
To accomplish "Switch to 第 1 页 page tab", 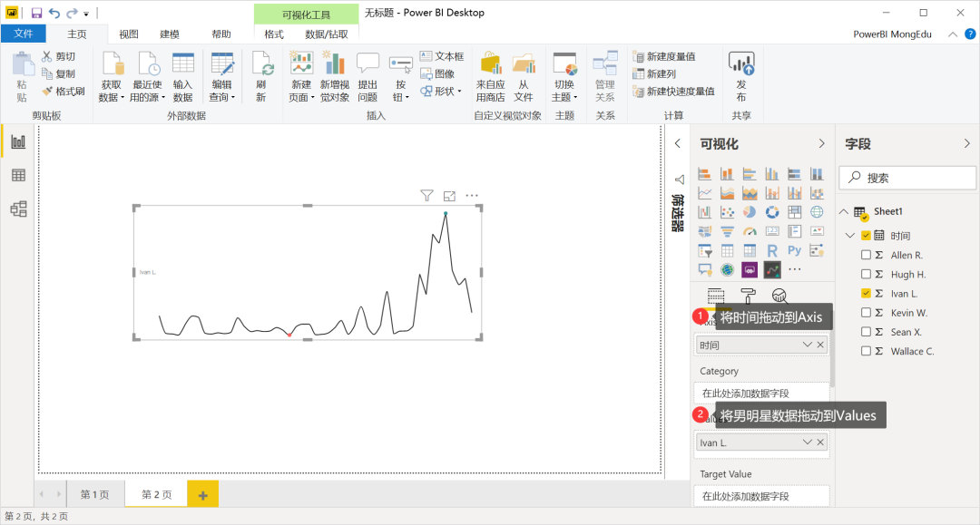I will coord(94,494).
